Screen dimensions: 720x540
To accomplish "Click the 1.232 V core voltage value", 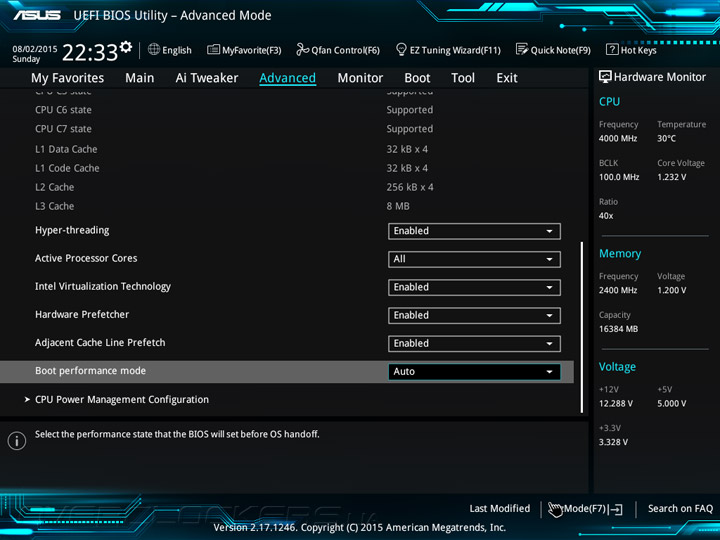I will point(671,177).
